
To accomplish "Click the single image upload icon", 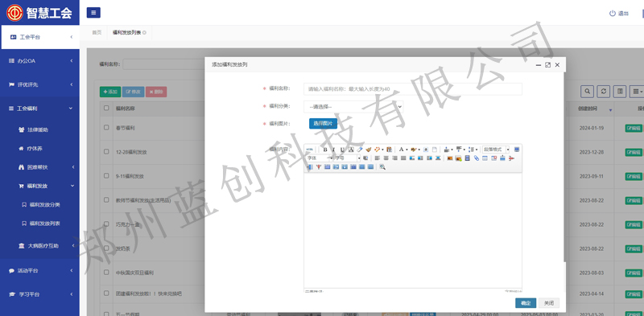I will [450, 158].
